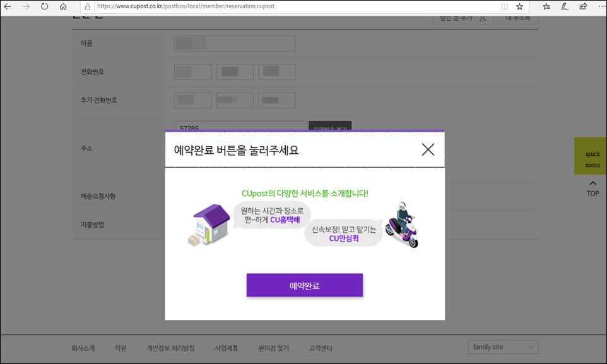
Task: Select 회사소개 in the footer menu
Action: click(x=83, y=348)
